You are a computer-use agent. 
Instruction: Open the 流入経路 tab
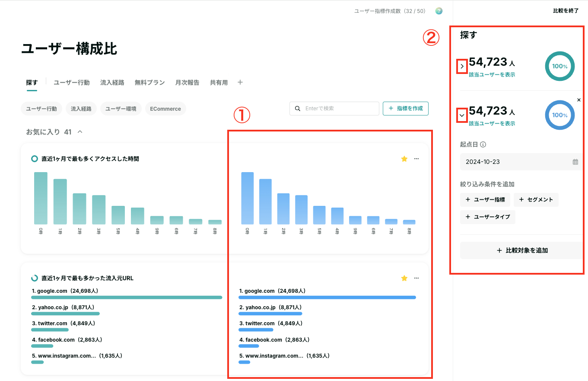(112, 82)
